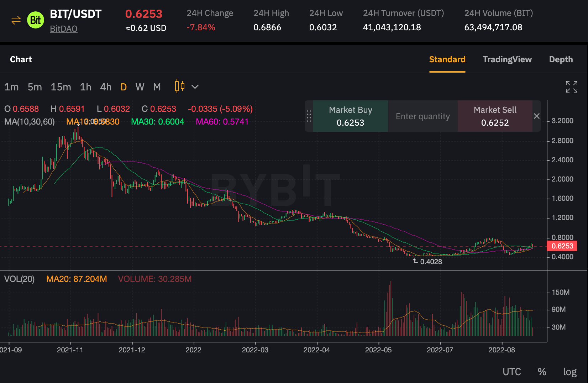Screen dimensions: 588x383
Task: Switch to the TradingView tab
Action: click(507, 59)
